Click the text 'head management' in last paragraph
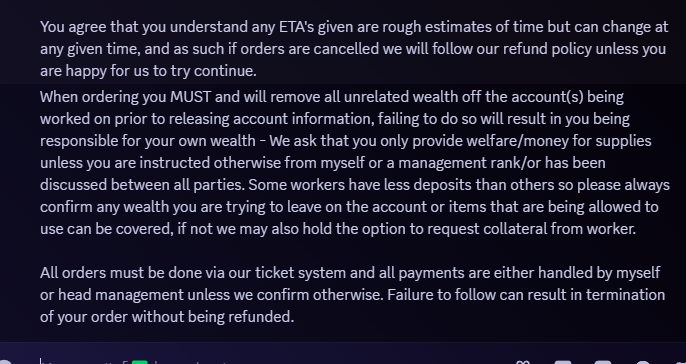686x364 pixels. click(x=121, y=295)
